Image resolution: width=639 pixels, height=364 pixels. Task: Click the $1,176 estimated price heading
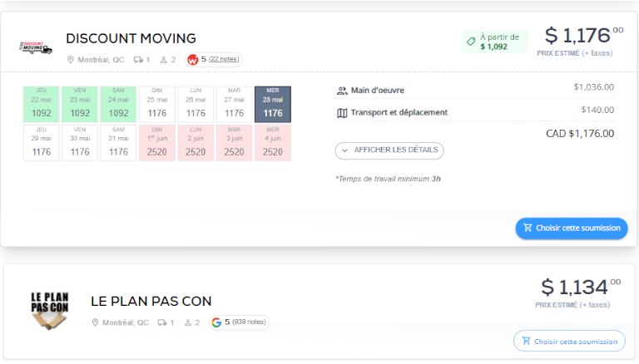point(583,36)
